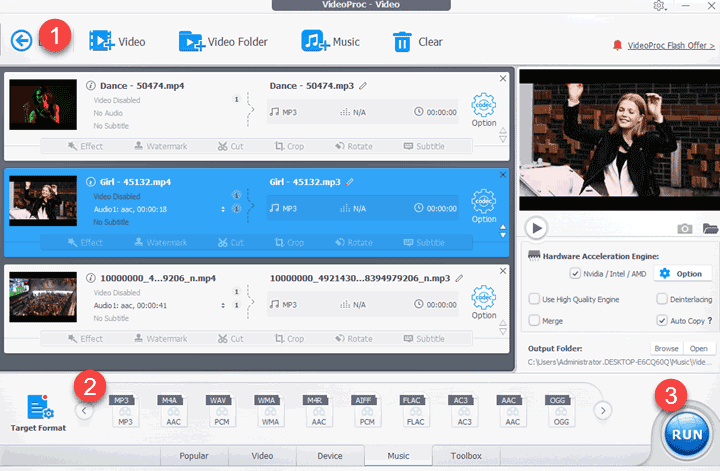Go back using the back arrow icon
720x471 pixels.
[x=22, y=40]
